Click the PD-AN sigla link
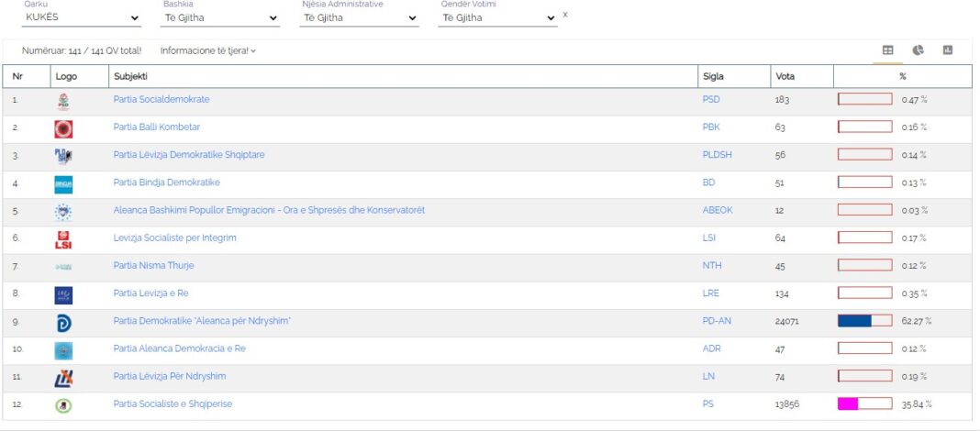Screen dimensions: 980x431 pos(716,322)
